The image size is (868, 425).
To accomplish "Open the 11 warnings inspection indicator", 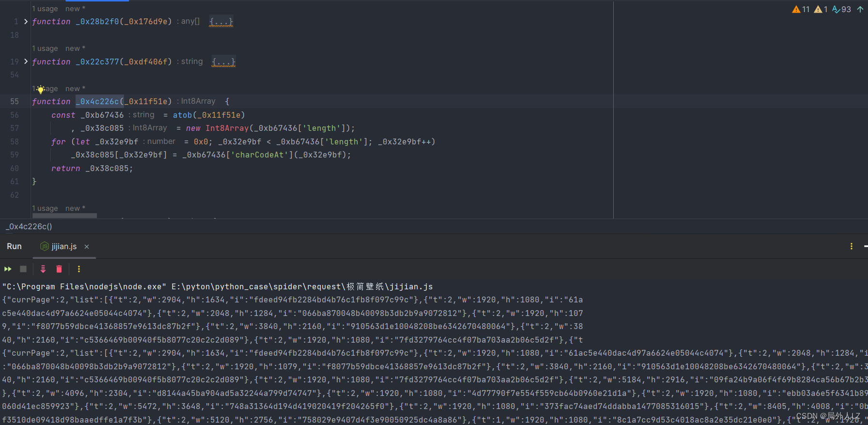I will point(801,9).
